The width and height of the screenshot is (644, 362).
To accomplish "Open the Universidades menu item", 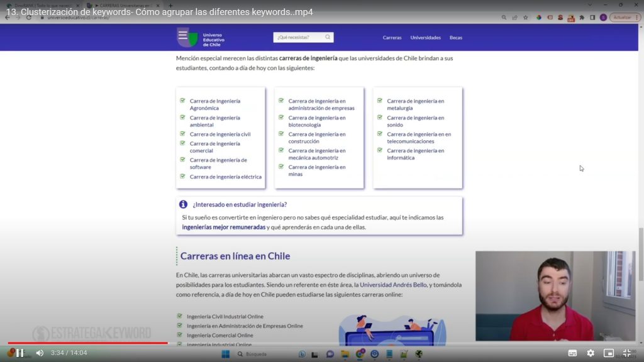I will pos(426,37).
